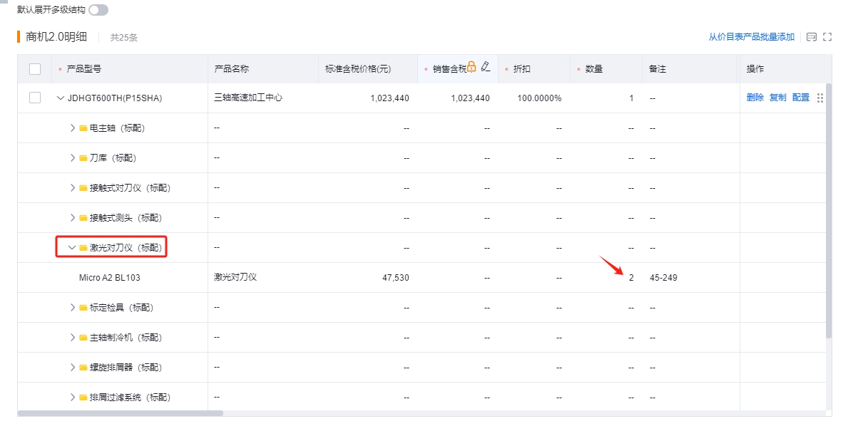Click the 产品名称 column header
Screen dimensions: 868x441
click(232, 69)
